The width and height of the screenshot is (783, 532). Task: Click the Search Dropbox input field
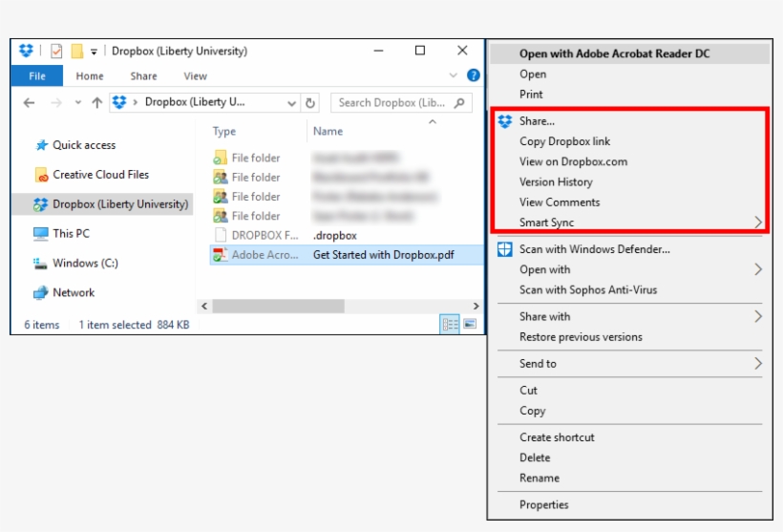(x=401, y=103)
